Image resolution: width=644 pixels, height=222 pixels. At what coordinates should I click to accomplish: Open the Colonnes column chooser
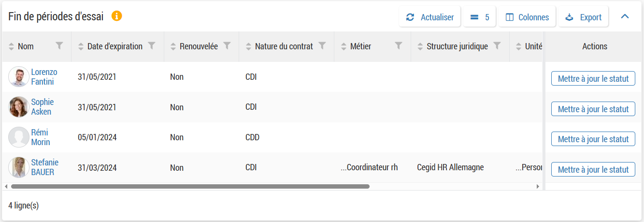(527, 17)
